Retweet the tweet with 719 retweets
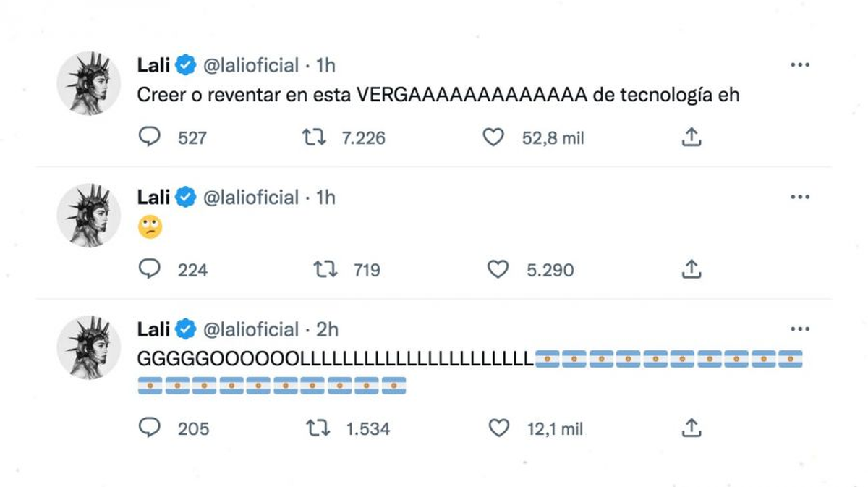Image resolution: width=868 pixels, height=487 pixels. pyautogui.click(x=325, y=269)
